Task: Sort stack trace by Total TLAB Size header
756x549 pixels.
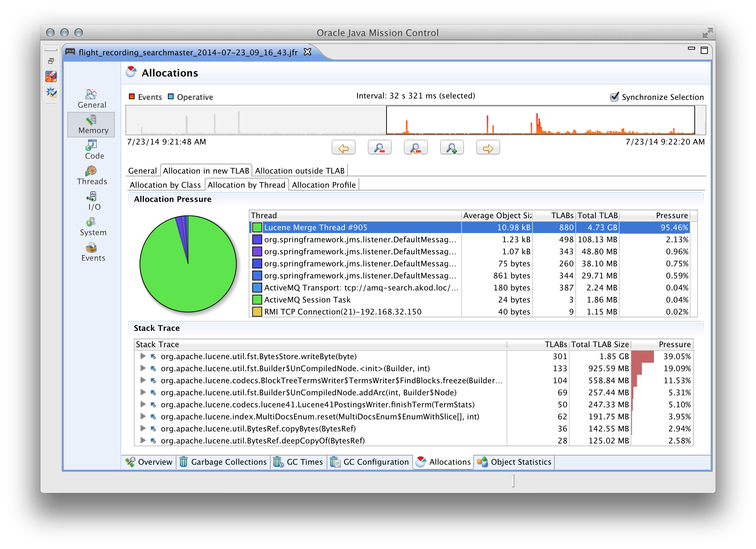Action: pyautogui.click(x=600, y=344)
